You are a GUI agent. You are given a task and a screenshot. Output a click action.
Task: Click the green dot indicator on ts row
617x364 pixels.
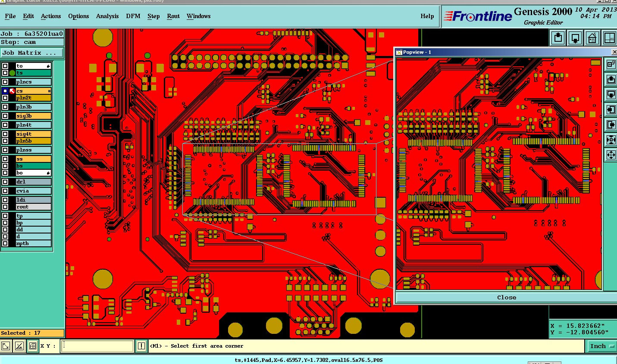pos(13,73)
